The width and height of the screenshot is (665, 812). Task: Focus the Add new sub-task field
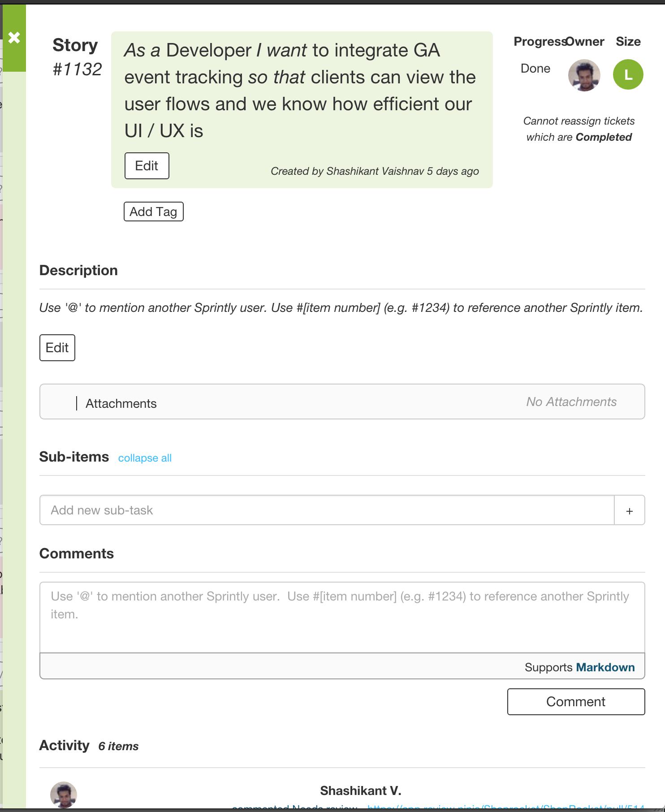(327, 510)
